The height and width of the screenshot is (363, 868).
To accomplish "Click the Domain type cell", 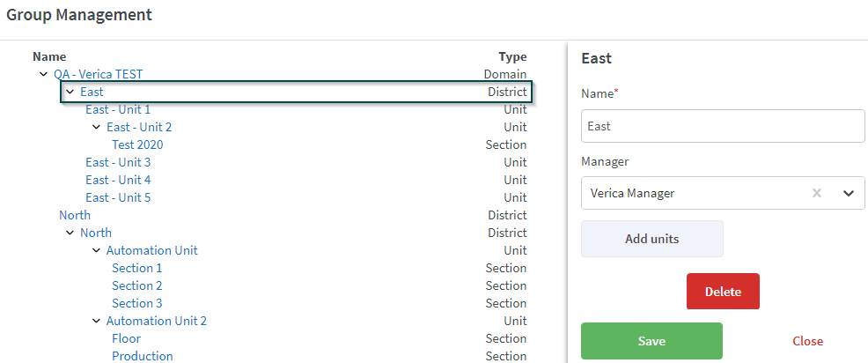I will click(505, 74).
